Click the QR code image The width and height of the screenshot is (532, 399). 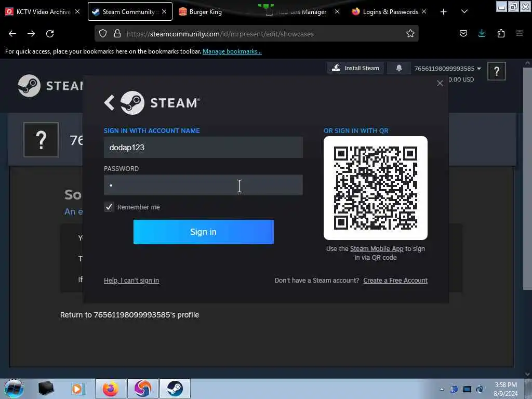[x=375, y=188]
